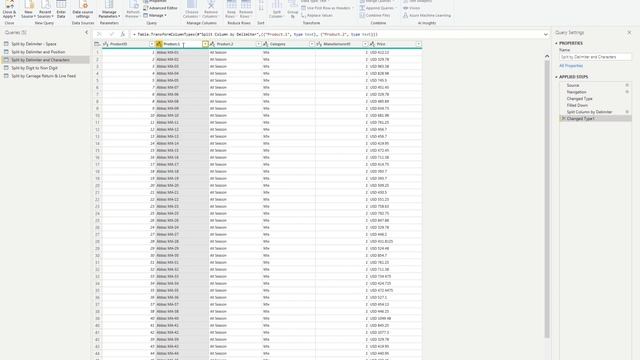Open Manage Parameters
The height and width of the screenshot is (360, 640).
coord(109,9)
